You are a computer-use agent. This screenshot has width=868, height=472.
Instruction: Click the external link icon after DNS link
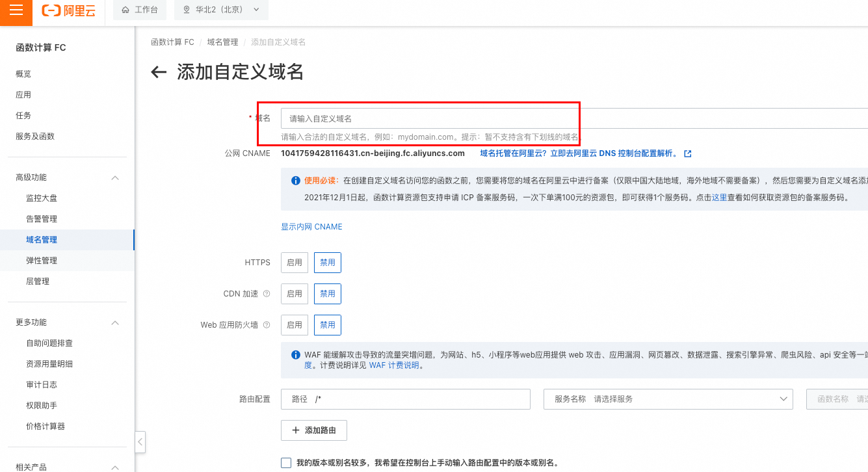[688, 154]
